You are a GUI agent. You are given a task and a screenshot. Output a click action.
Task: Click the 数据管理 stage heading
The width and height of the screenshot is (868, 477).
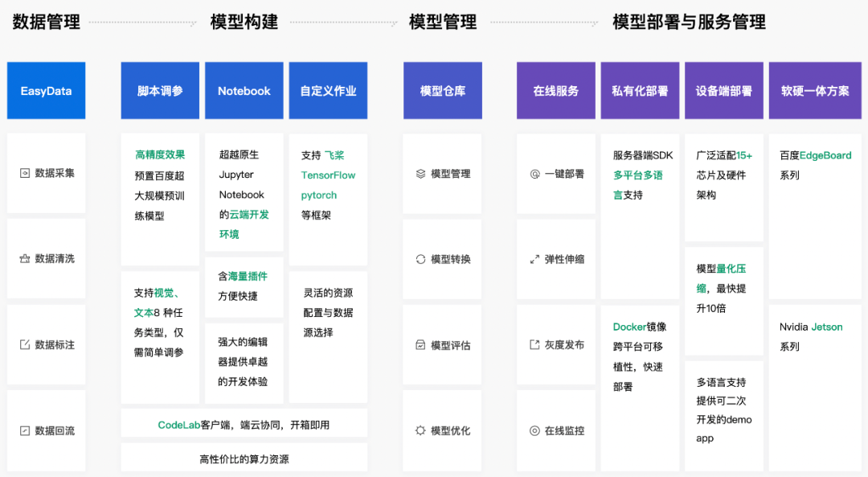[47, 23]
